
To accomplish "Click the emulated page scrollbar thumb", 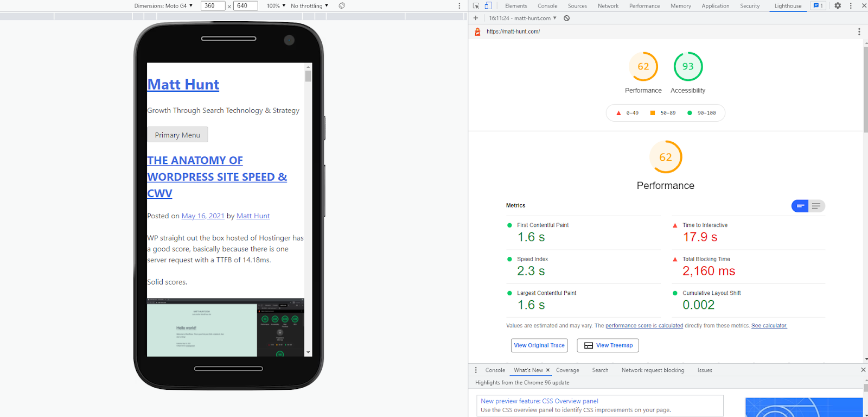I will pyautogui.click(x=308, y=75).
